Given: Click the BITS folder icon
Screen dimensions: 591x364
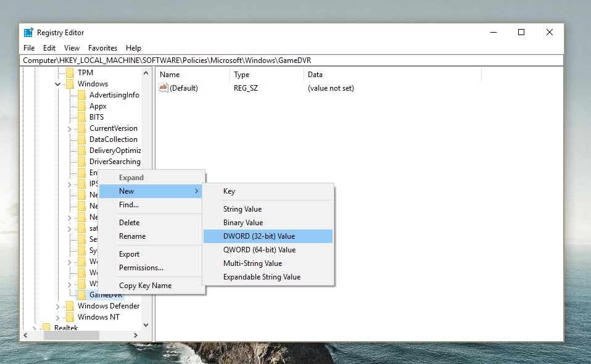Looking at the screenshot, I should click(82, 117).
